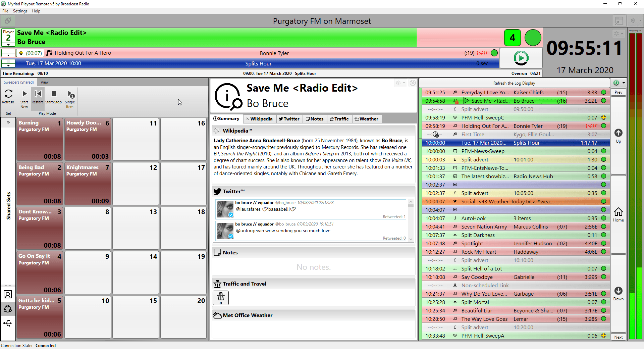Open the Player 2 dropdown
Screen dimensions: 644x349
tap(8, 44)
